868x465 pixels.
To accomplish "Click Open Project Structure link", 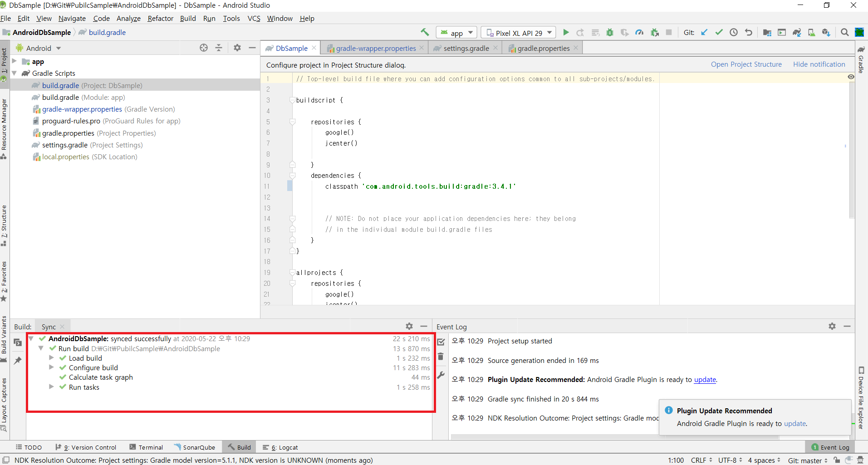I will pos(746,64).
